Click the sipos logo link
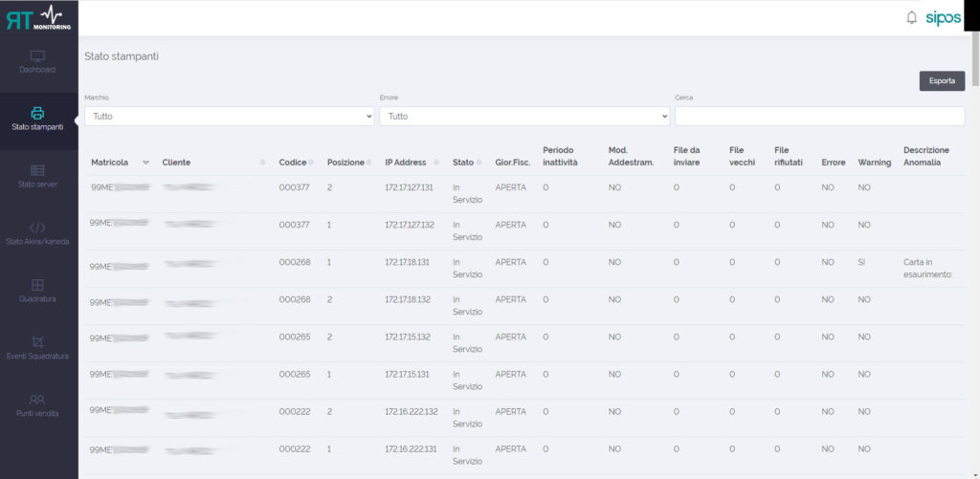 point(943,18)
